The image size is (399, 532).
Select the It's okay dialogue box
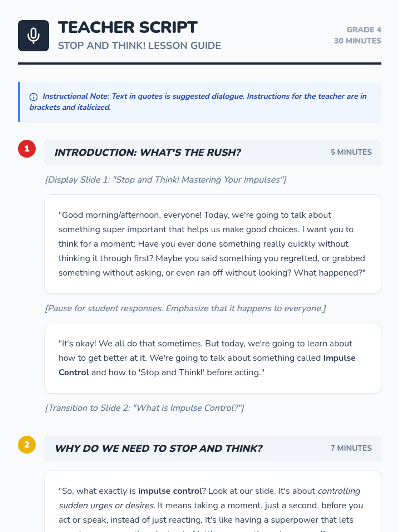coord(213,358)
